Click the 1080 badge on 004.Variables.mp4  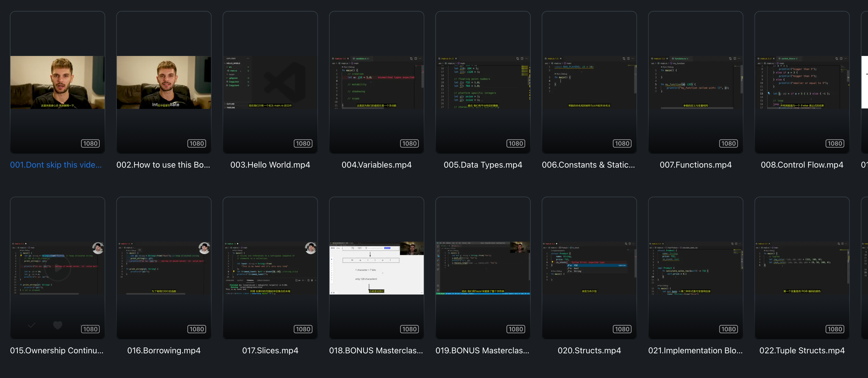pos(409,143)
